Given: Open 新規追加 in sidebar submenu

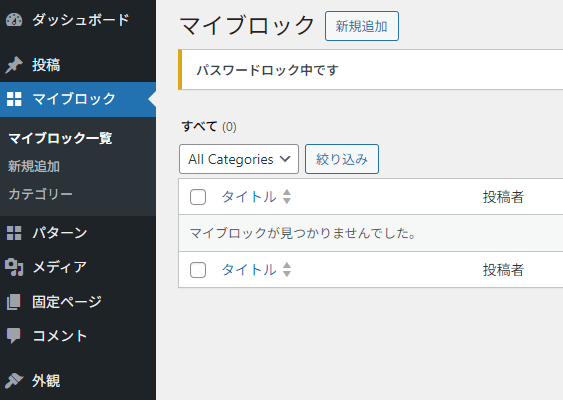Looking at the screenshot, I should pos(34,166).
